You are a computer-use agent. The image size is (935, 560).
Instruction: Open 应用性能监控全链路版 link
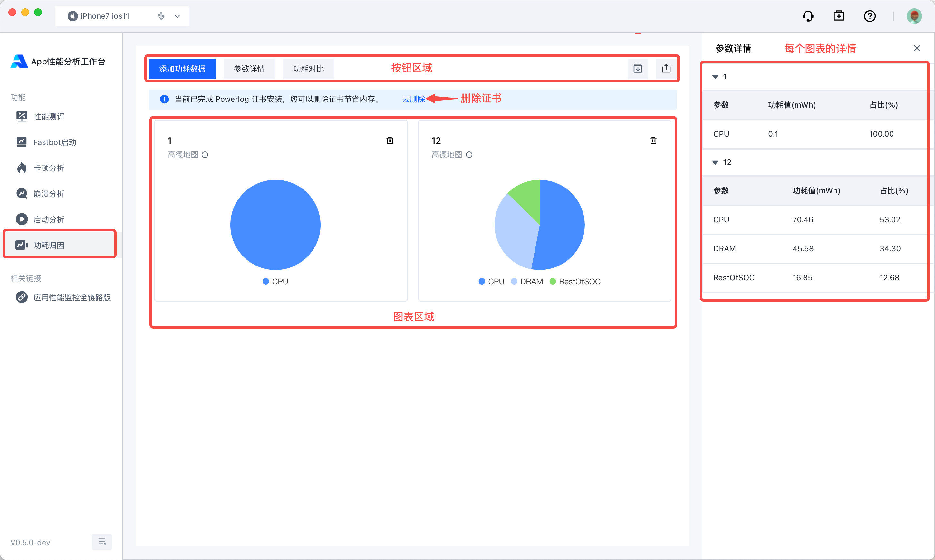[x=63, y=297]
